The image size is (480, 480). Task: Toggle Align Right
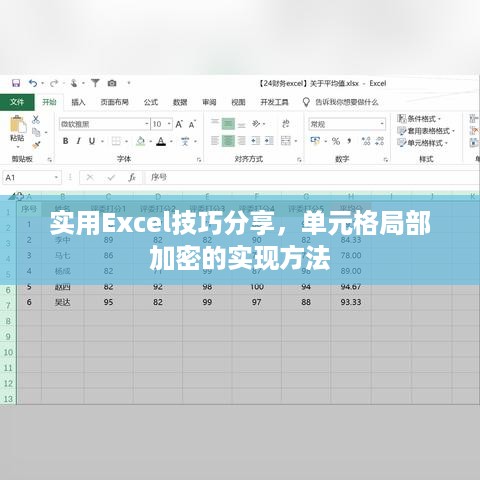point(242,141)
